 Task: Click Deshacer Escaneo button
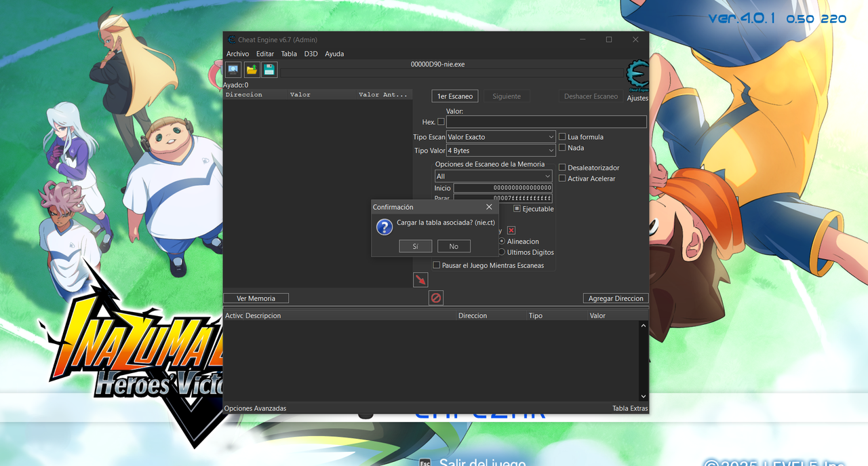point(591,96)
